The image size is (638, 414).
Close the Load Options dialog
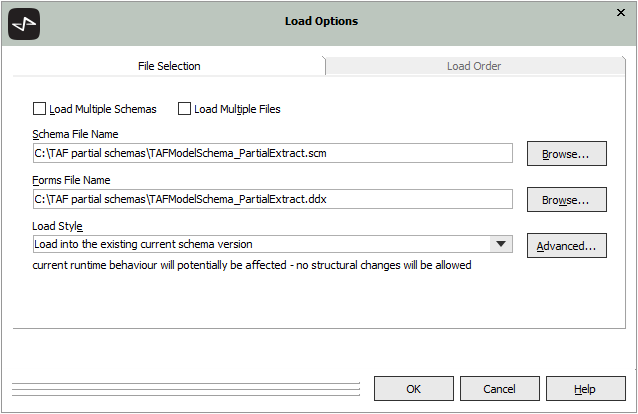pyautogui.click(x=620, y=12)
